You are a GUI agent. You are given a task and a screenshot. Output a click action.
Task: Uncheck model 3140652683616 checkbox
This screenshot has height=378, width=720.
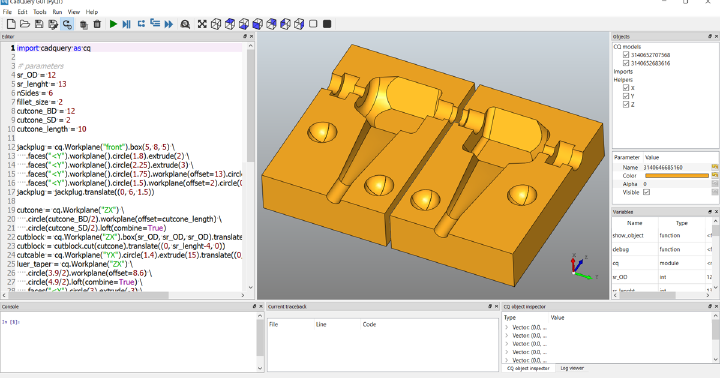pos(625,63)
